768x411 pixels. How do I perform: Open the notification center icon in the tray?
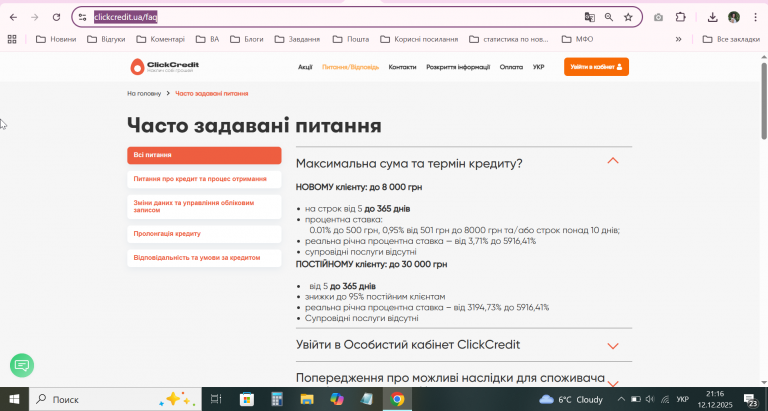click(751, 399)
